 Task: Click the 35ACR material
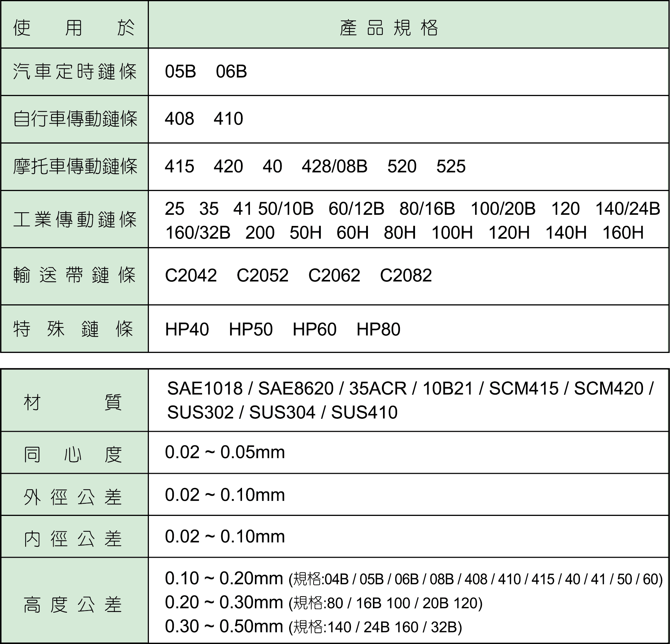pos(378,388)
